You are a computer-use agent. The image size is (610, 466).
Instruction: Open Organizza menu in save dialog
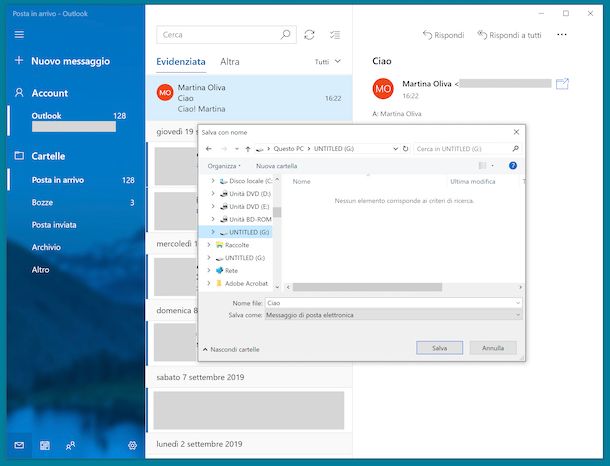[224, 166]
